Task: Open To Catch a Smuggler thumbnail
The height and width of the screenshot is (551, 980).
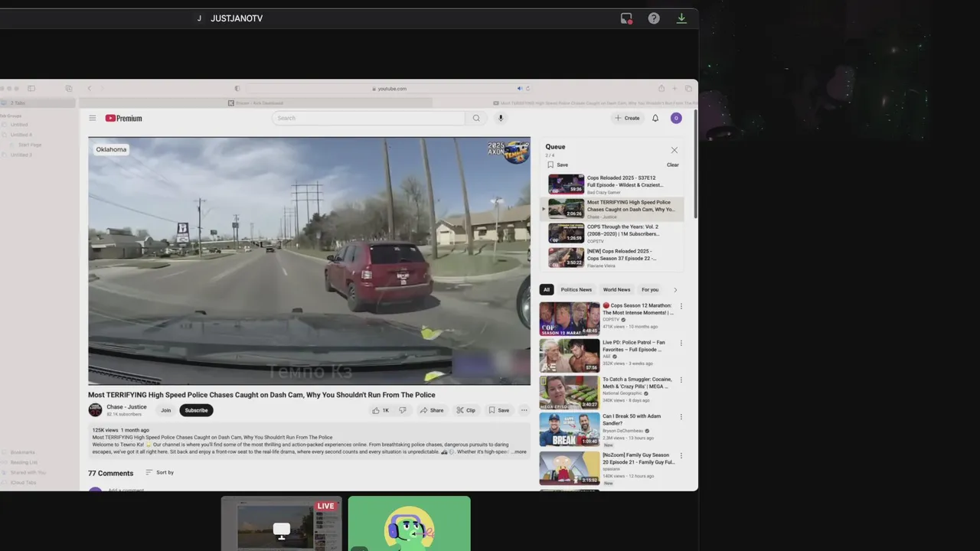Action: pyautogui.click(x=570, y=392)
